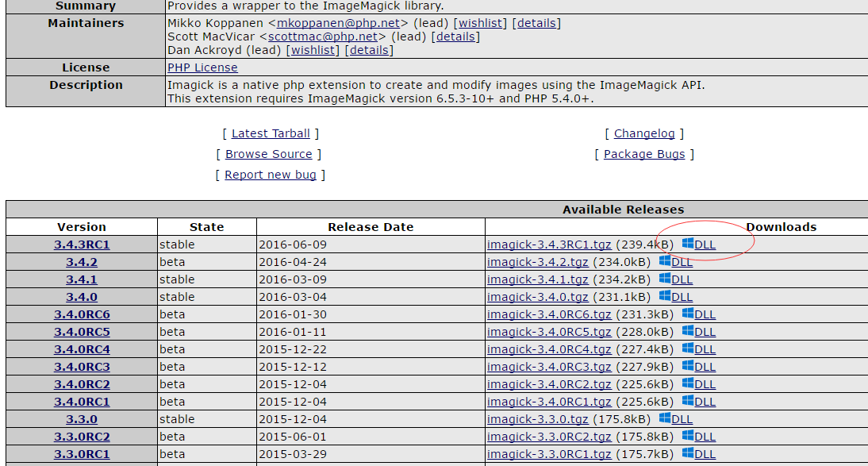Click the Windows icon in the 3.3.0RC2 row
Image resolution: width=868 pixels, height=466 pixels.
click(688, 436)
